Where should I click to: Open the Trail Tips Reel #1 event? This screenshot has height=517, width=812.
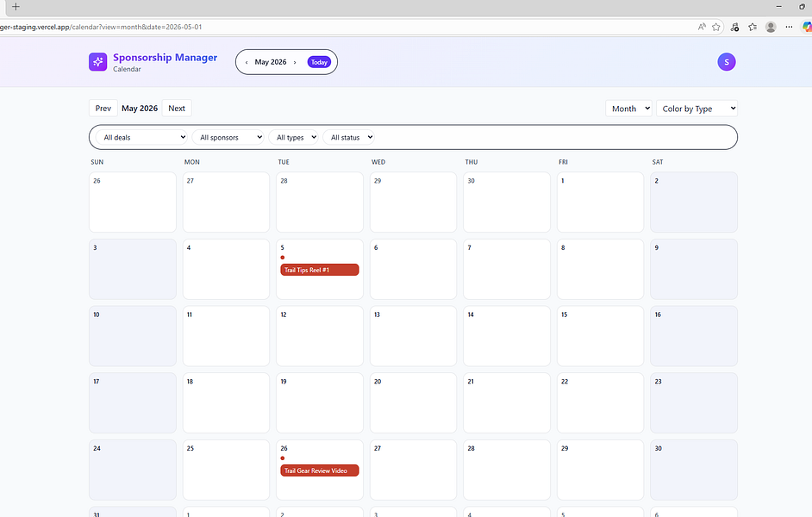coord(320,270)
